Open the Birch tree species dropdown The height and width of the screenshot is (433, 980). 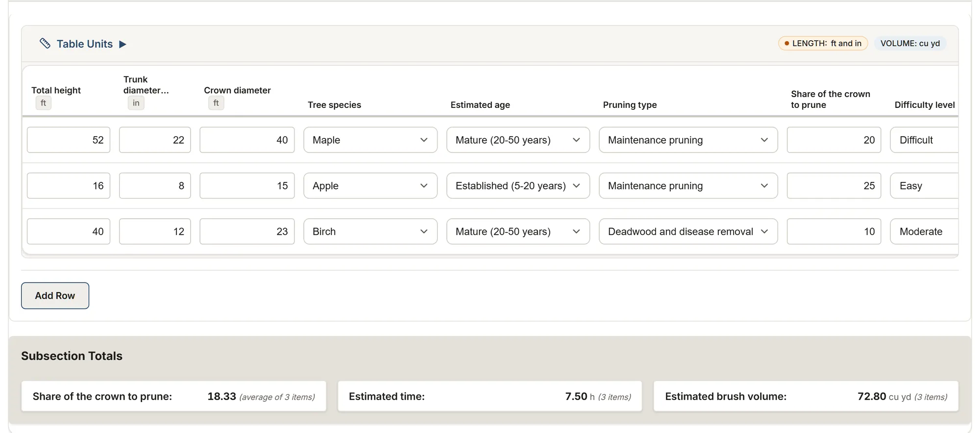(x=370, y=231)
